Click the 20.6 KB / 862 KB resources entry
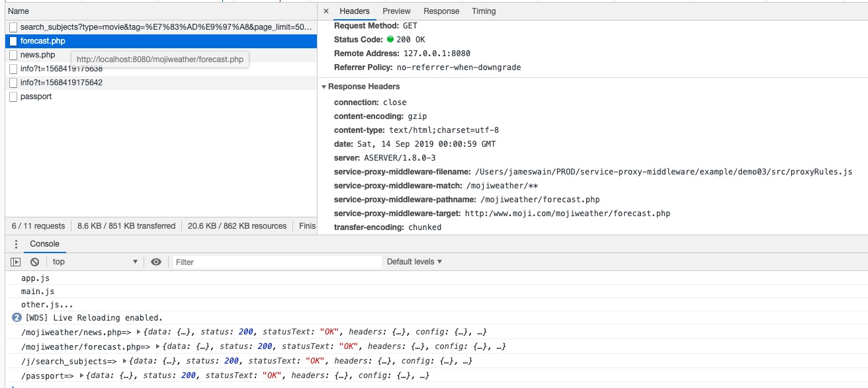Image resolution: width=868 pixels, height=388 pixels. coord(238,226)
